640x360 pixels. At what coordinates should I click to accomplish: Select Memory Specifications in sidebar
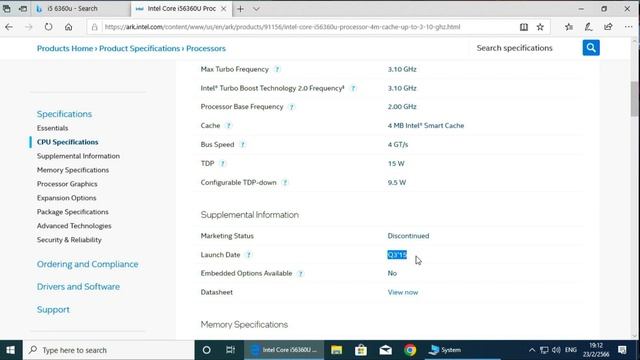73,170
